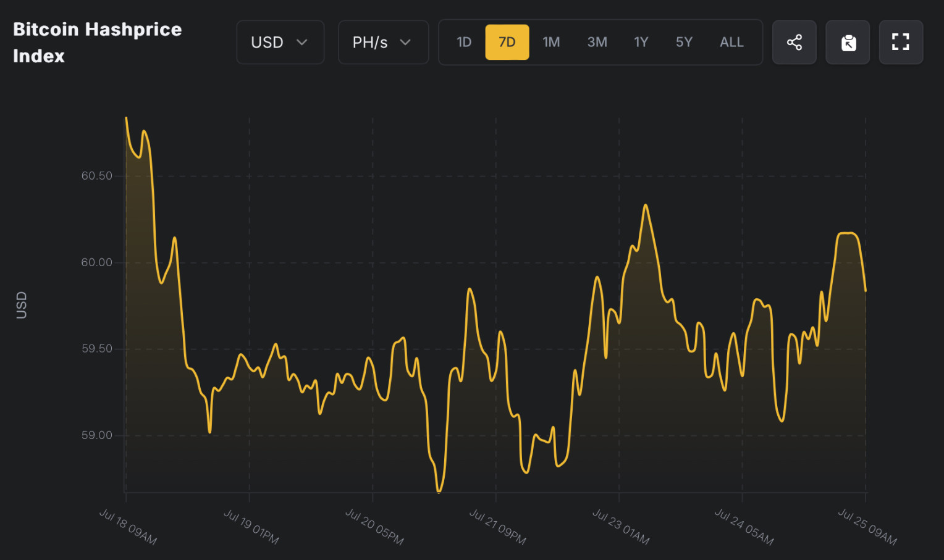The image size is (944, 560).
Task: Show ALL historical data
Action: pyautogui.click(x=731, y=42)
